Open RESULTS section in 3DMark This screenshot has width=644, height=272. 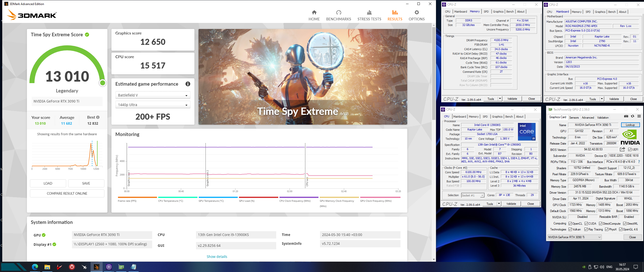(395, 16)
